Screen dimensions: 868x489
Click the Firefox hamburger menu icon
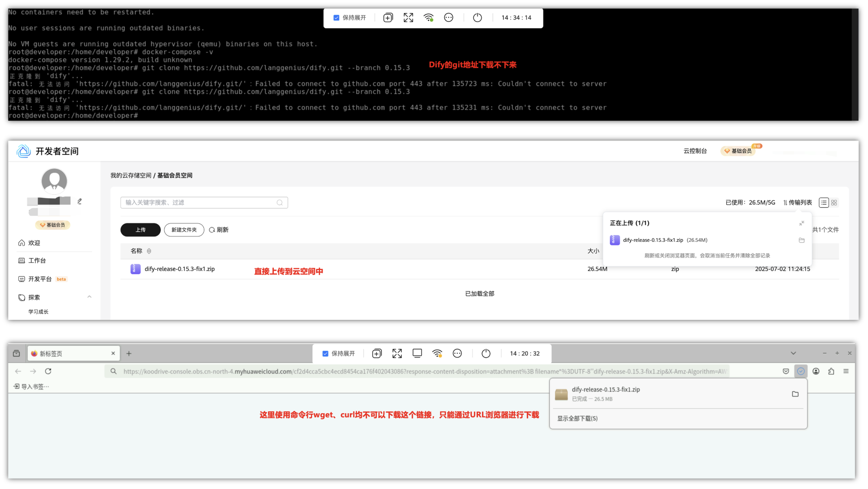point(846,371)
